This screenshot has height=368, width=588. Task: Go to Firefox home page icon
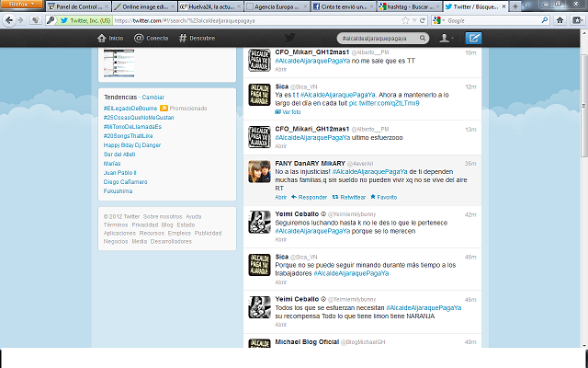560,20
